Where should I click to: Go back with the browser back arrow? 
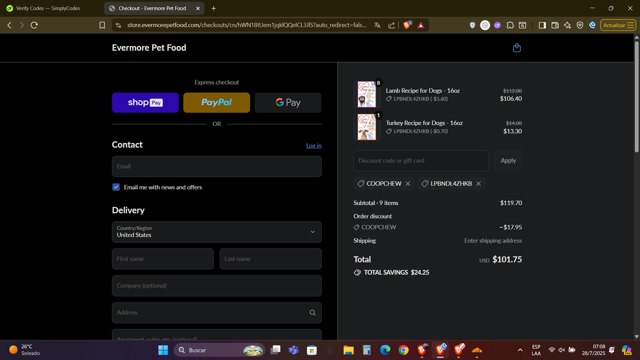coord(9,25)
